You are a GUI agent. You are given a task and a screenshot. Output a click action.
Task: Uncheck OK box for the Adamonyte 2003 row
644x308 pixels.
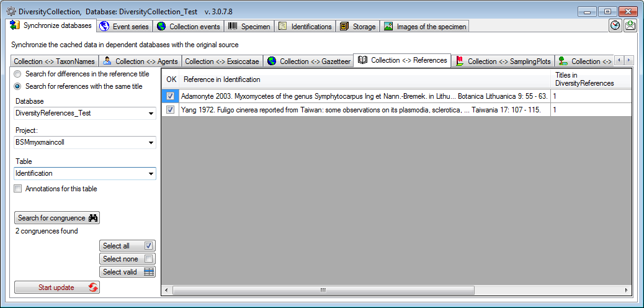(x=170, y=96)
